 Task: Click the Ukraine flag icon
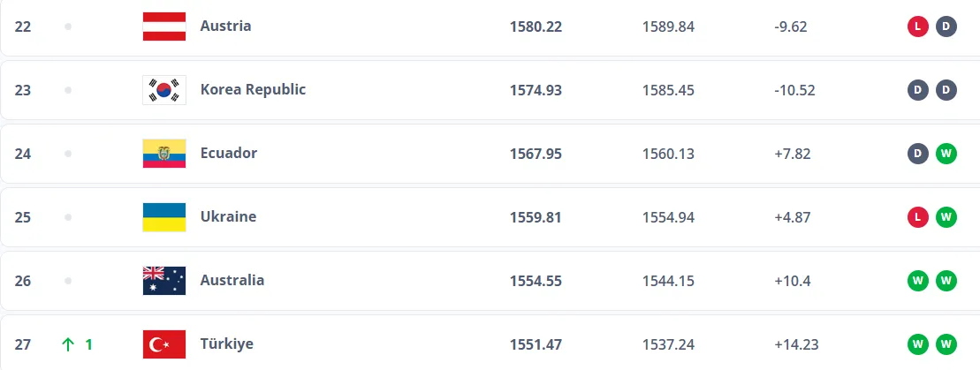163,217
